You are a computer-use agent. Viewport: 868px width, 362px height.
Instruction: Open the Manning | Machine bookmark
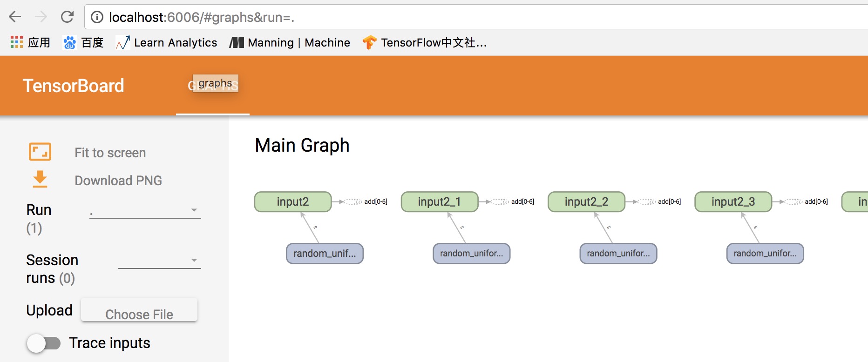(290, 42)
